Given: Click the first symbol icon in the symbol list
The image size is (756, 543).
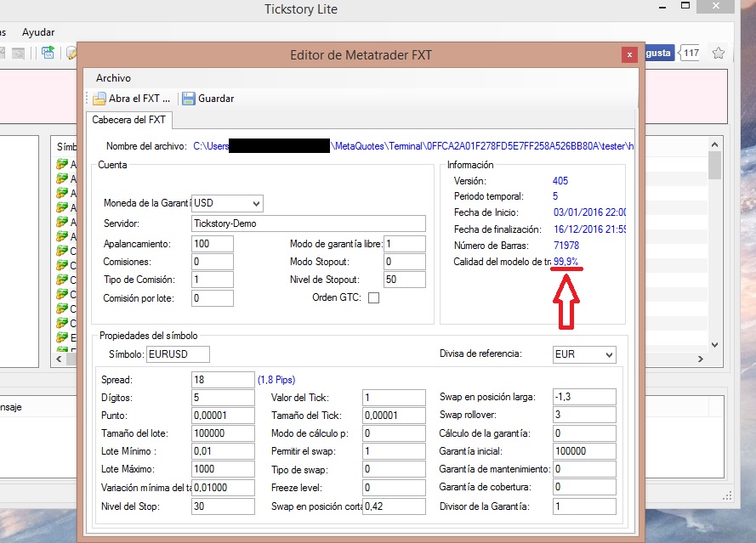Looking at the screenshot, I should (61, 164).
